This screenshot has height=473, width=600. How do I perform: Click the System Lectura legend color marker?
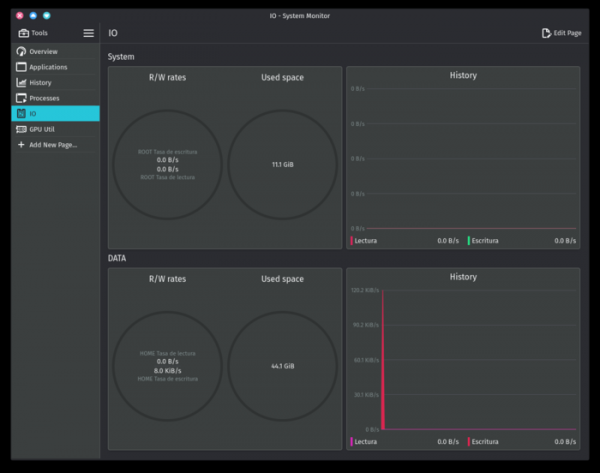click(x=351, y=240)
